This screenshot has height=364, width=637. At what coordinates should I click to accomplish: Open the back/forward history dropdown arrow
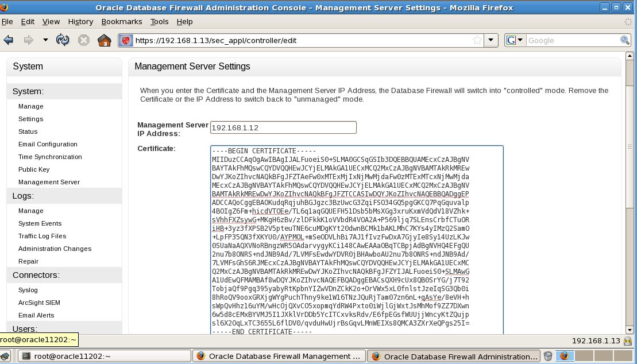point(45,40)
